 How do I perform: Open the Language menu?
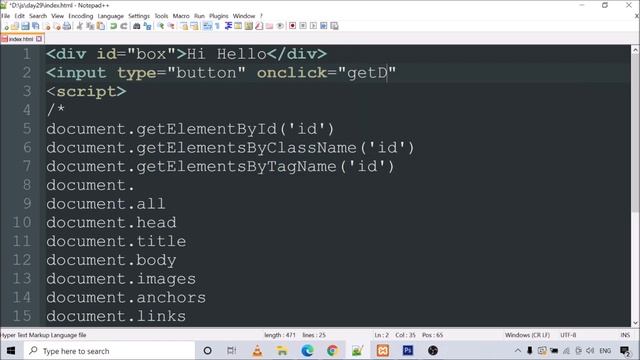(x=111, y=16)
